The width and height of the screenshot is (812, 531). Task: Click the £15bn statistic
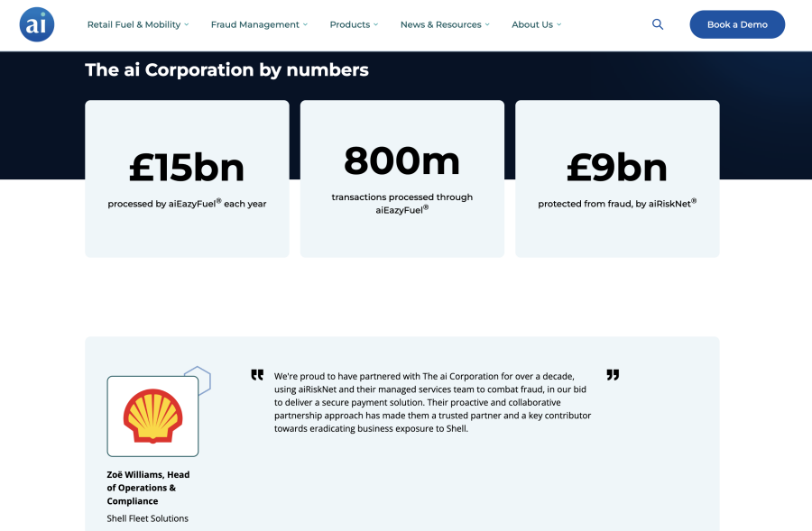187,168
